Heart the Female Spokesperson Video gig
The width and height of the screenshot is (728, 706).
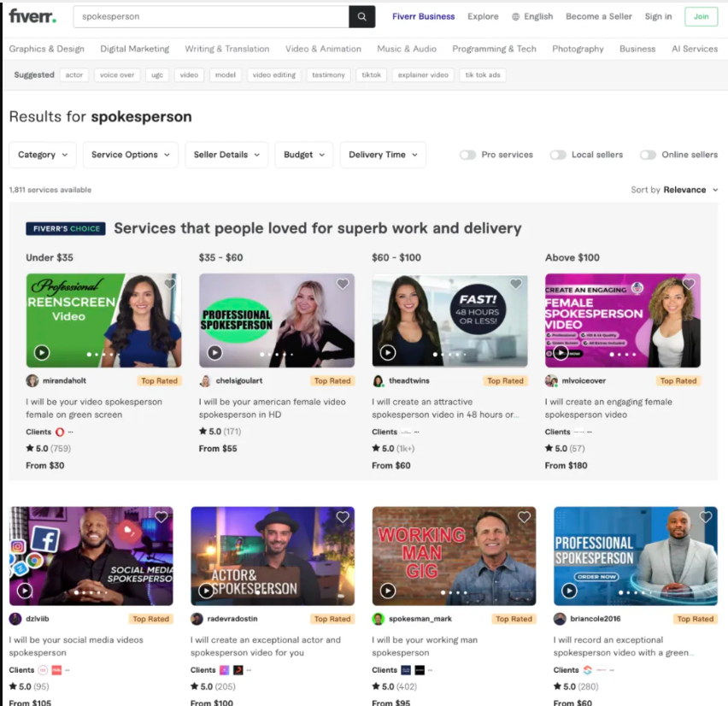(x=689, y=285)
